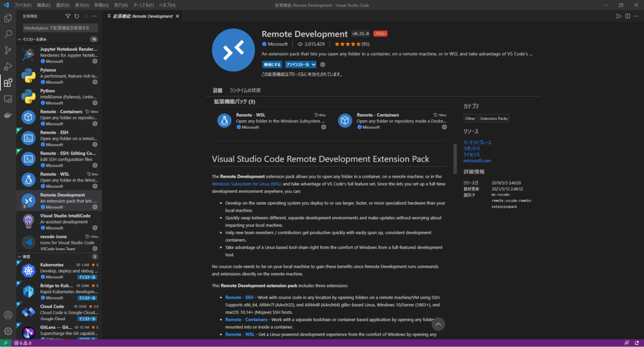
Task: Open the 編集(E) menu
Action: 43,5
